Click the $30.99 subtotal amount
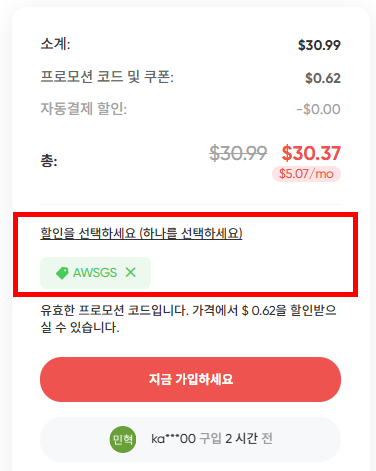Screen dimensions: 376x471 319,45
